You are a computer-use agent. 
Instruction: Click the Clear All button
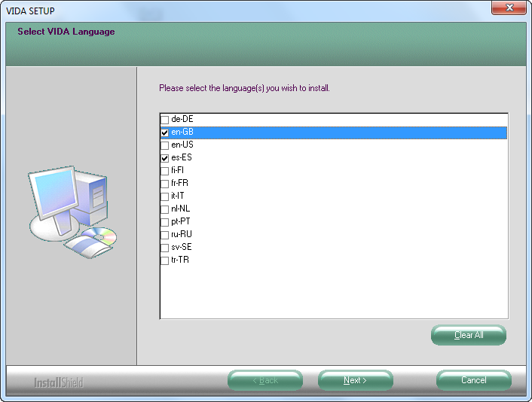click(x=469, y=335)
